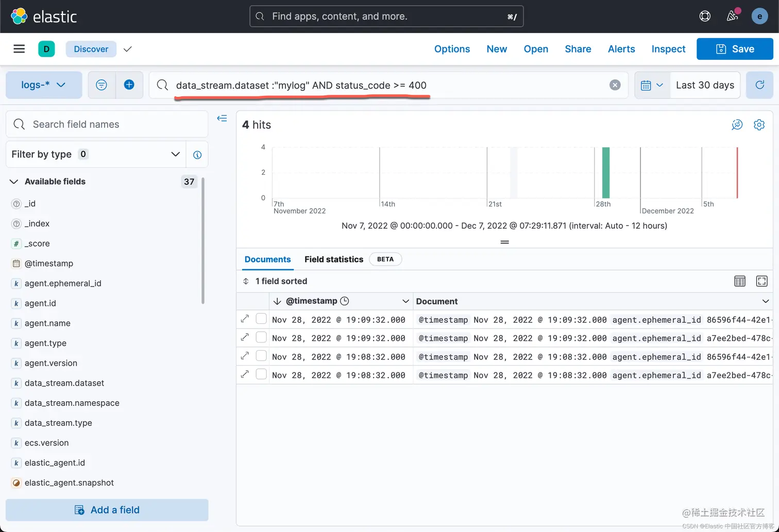This screenshot has height=532, width=779.
Task: Expand second 19:09:32 row with a7ee2bed id
Action: (245, 338)
